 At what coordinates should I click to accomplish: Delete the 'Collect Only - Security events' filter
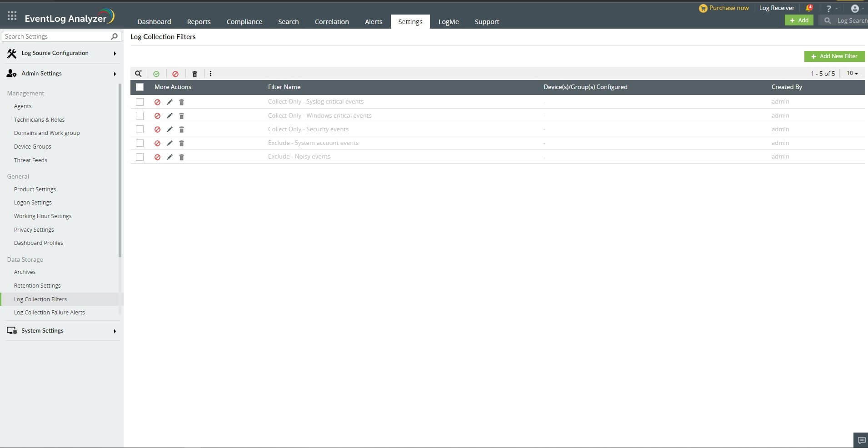pos(181,129)
